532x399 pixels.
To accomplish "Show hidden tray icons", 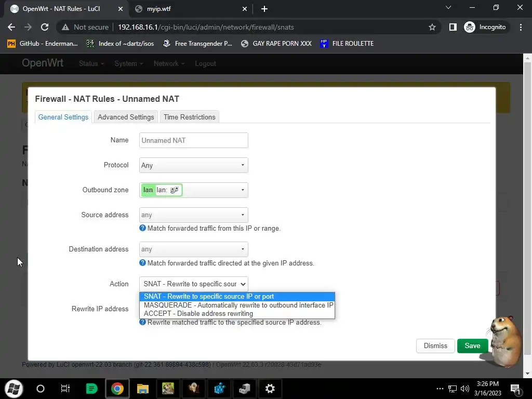I will [440, 389].
